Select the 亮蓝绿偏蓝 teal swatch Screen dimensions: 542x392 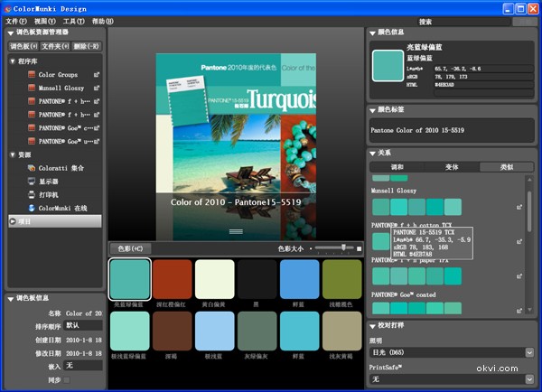[129, 279]
